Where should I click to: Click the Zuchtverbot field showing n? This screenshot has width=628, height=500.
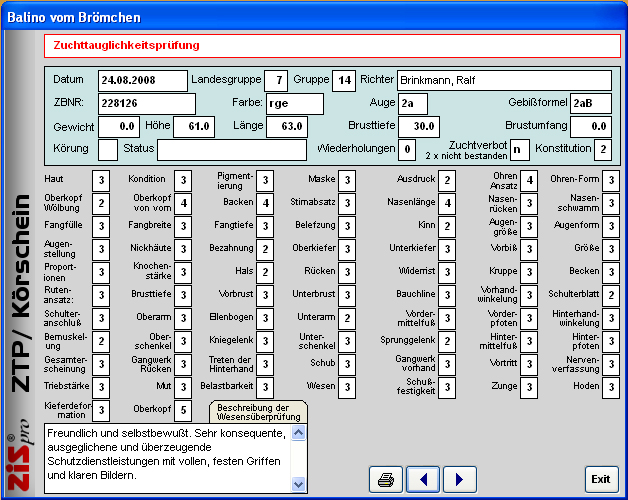(519, 150)
